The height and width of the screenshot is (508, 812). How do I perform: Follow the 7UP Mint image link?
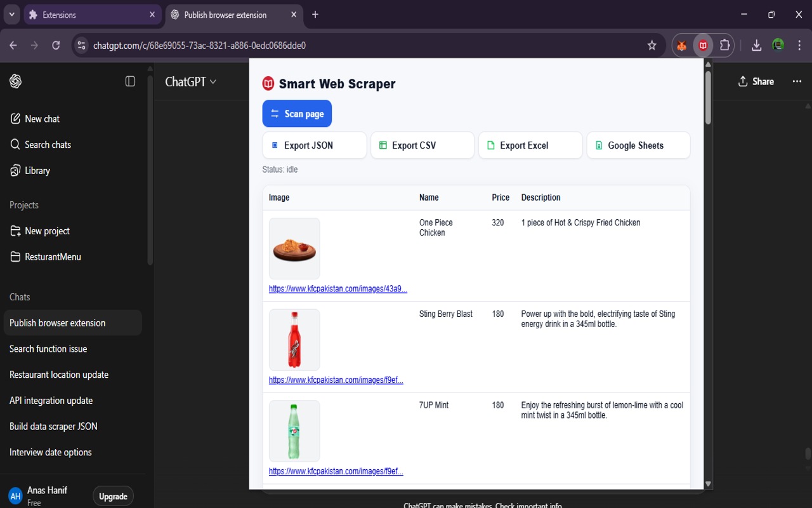tap(336, 472)
